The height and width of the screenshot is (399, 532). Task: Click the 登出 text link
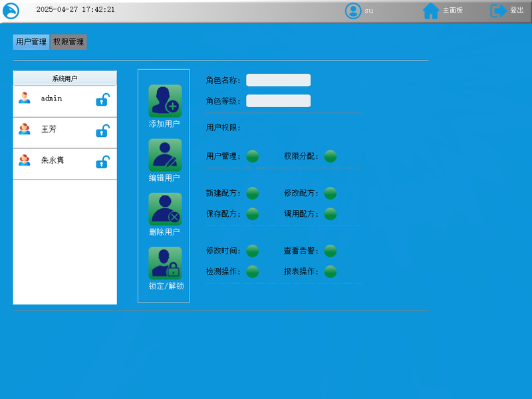[x=517, y=10]
